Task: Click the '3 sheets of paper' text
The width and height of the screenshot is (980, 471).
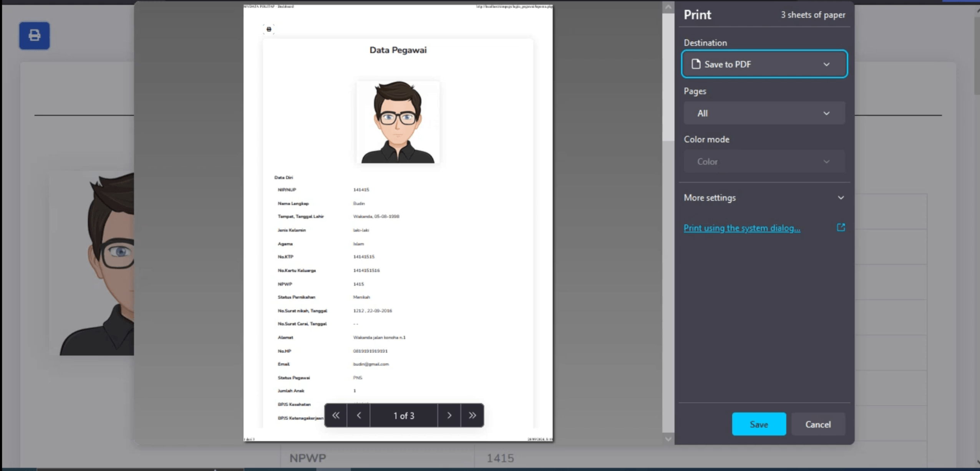Action: (813, 15)
